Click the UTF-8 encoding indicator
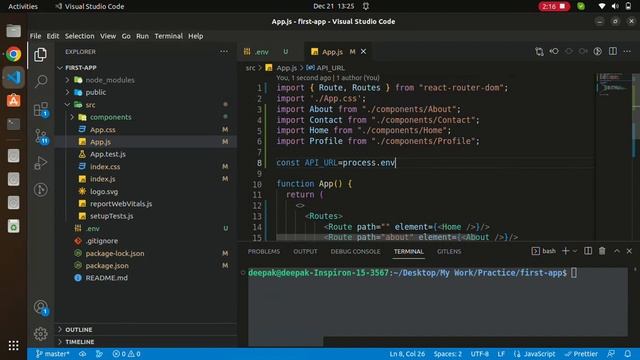The width and height of the screenshot is (640, 360). click(x=480, y=354)
